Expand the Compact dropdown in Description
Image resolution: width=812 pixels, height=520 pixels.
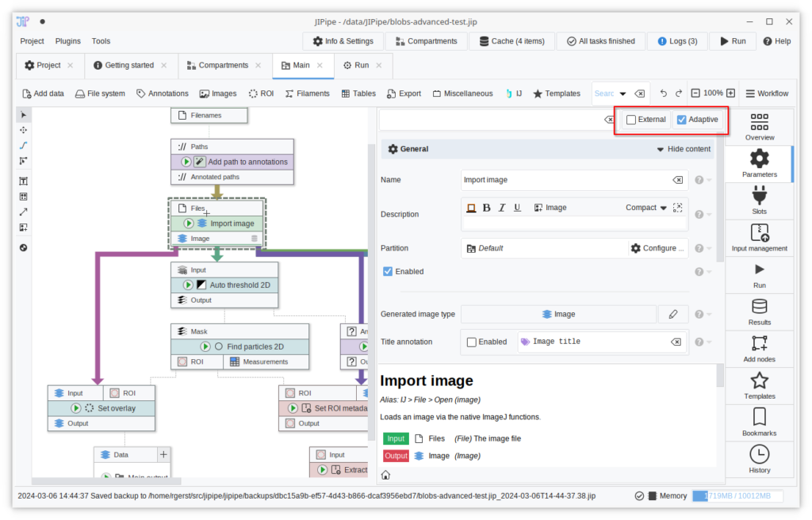pos(646,208)
